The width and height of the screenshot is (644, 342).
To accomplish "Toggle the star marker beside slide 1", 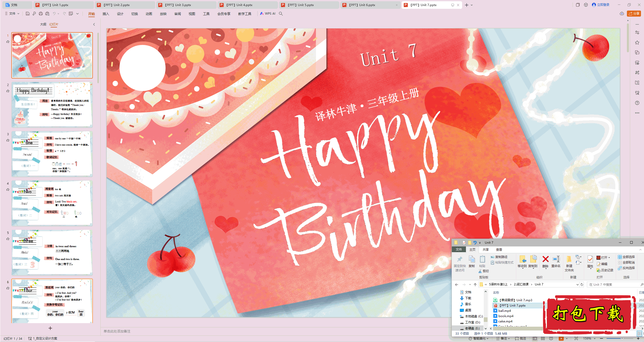I will (x=8, y=42).
